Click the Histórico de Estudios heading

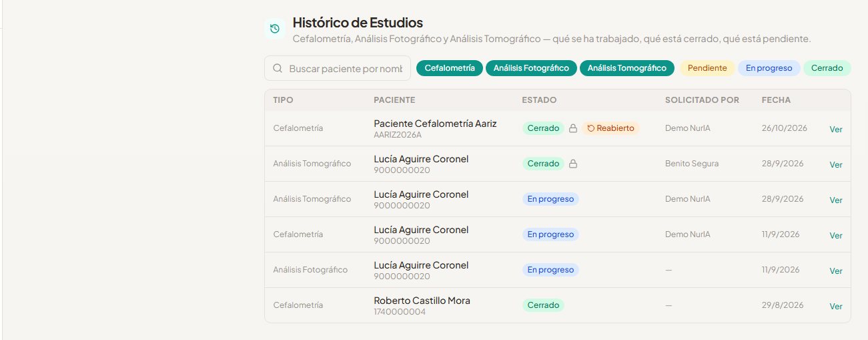[358, 23]
